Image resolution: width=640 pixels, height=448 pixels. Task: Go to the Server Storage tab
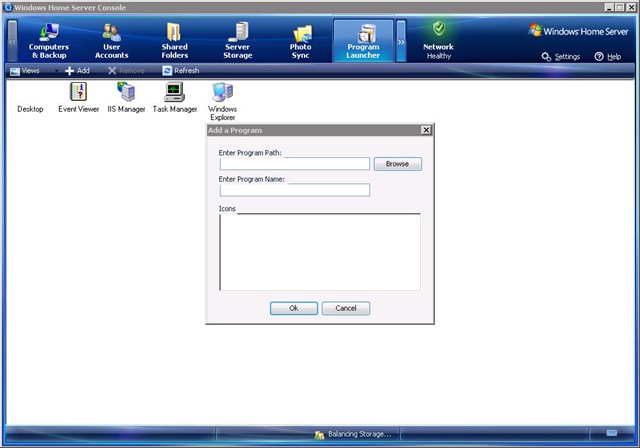[237, 41]
